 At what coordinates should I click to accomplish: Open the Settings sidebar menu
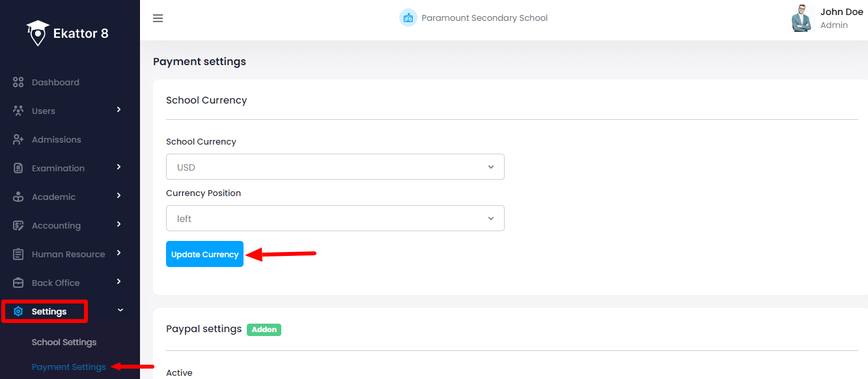tap(49, 312)
